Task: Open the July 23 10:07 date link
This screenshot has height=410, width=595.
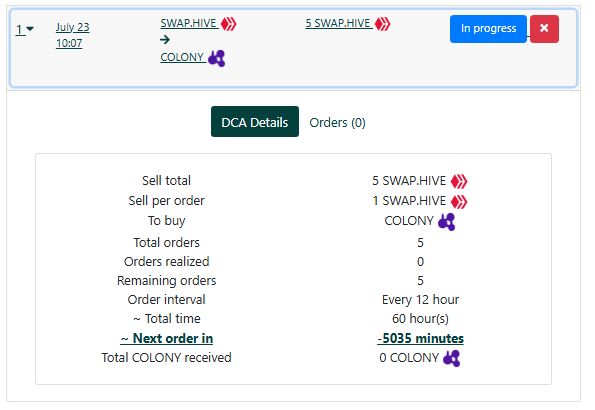Action: tap(72, 35)
